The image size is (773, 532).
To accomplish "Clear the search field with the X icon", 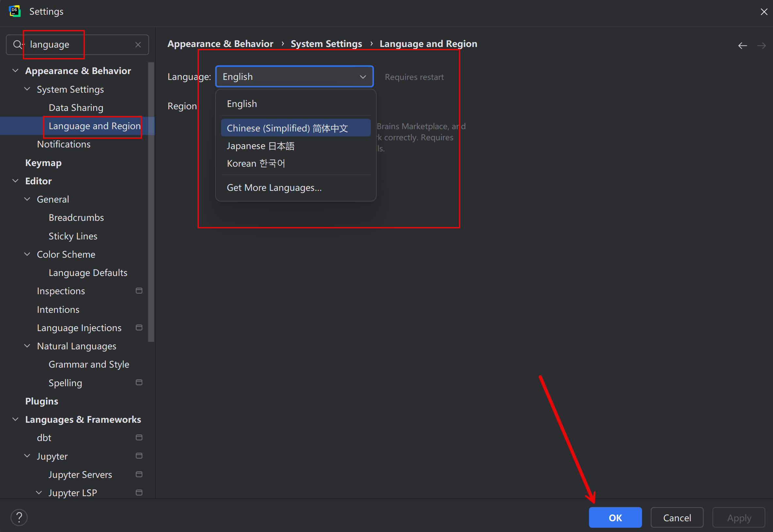I will [138, 45].
